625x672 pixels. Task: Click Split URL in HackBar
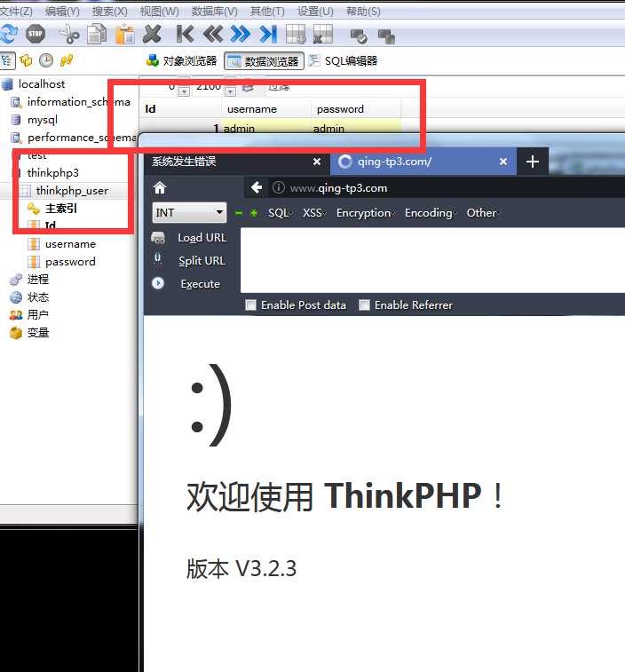tap(202, 261)
